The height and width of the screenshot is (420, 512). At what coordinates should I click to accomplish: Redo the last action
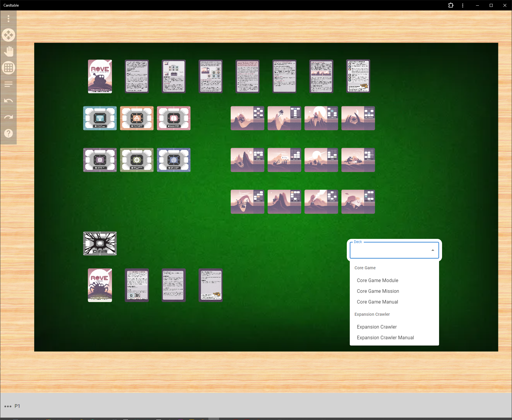[x=8, y=117]
